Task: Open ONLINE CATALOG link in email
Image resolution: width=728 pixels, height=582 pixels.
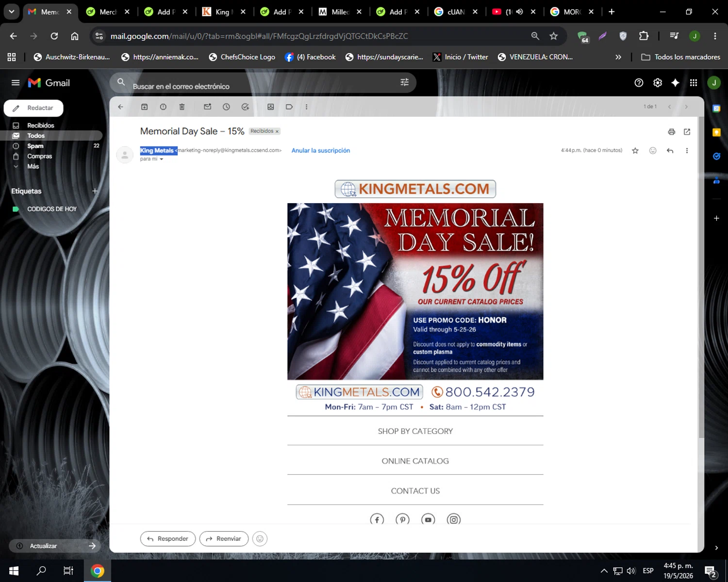Action: (415, 461)
